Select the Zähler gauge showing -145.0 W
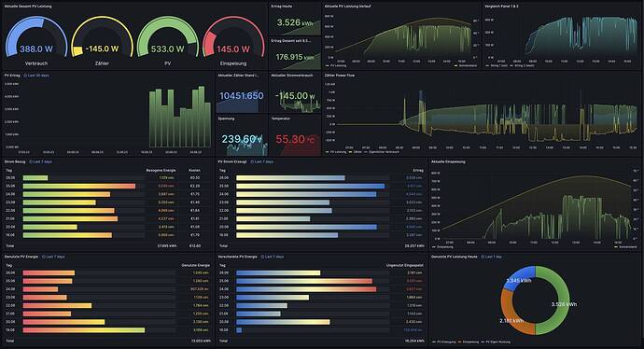Image resolution: width=644 pixels, height=349 pixels. pos(102,40)
